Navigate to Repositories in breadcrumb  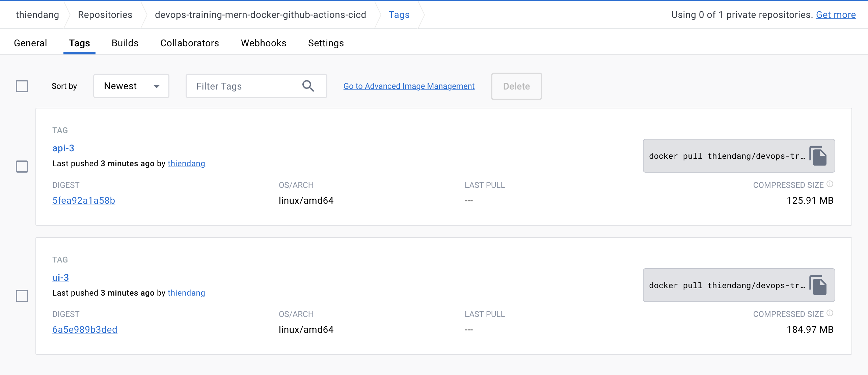coord(105,15)
